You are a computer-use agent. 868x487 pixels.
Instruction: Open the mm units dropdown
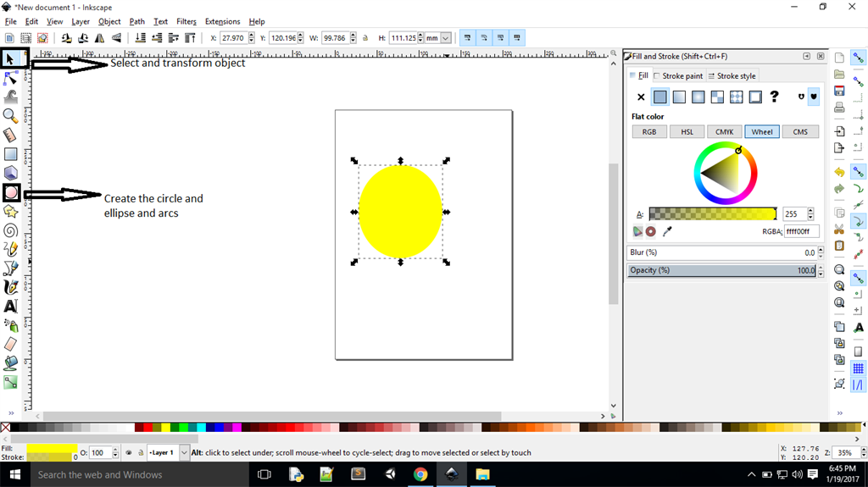point(445,38)
